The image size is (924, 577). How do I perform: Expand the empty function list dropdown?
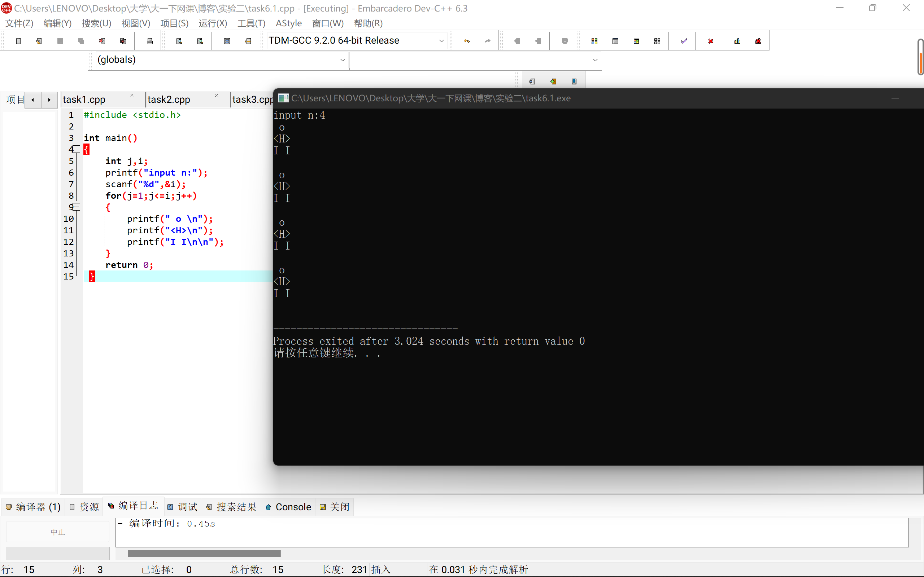pos(594,60)
